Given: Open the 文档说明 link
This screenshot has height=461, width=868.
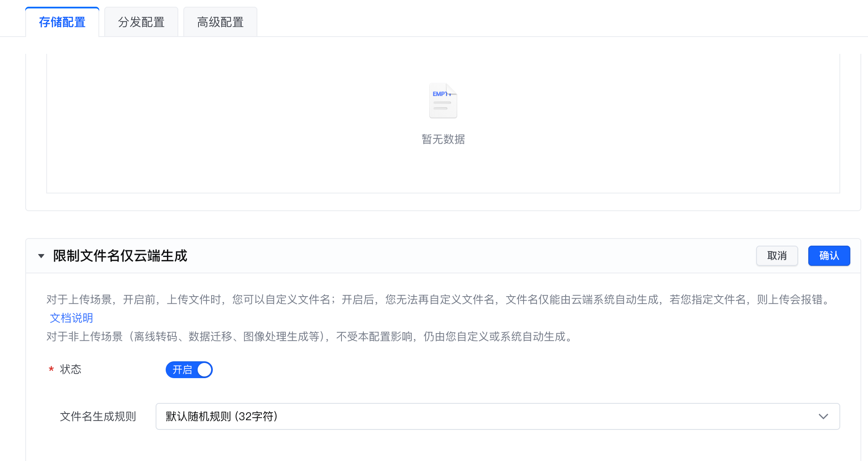Looking at the screenshot, I should [x=71, y=318].
